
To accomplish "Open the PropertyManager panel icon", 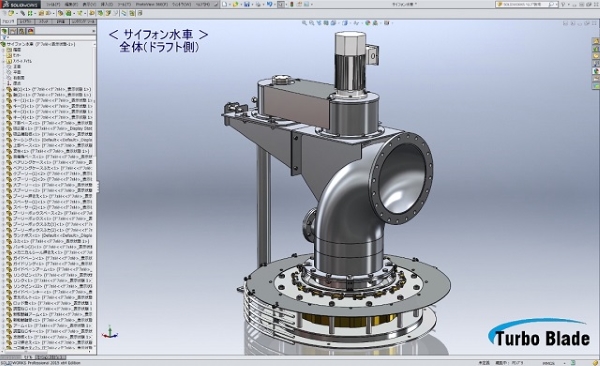I will (x=13, y=31).
